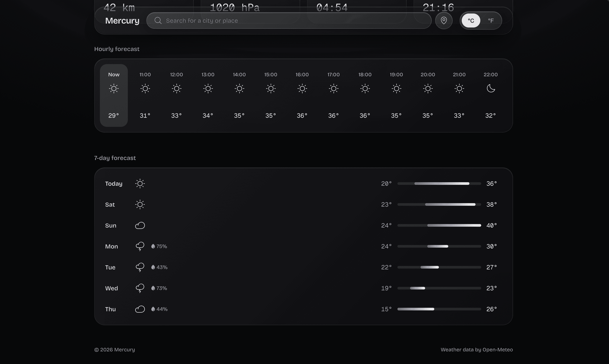The height and width of the screenshot is (364, 609).
Task: Click Sat's sunny weather icon
Action: [140, 205]
